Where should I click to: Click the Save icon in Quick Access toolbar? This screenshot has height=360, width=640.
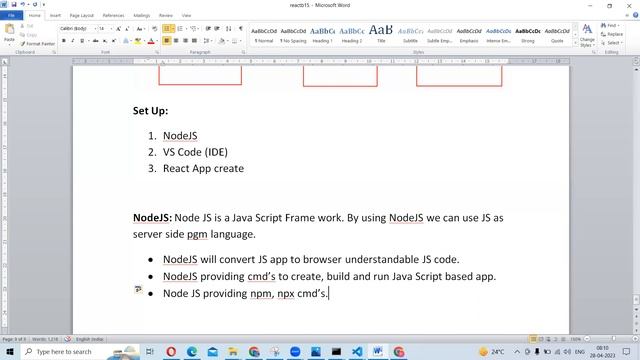tap(13, 4)
